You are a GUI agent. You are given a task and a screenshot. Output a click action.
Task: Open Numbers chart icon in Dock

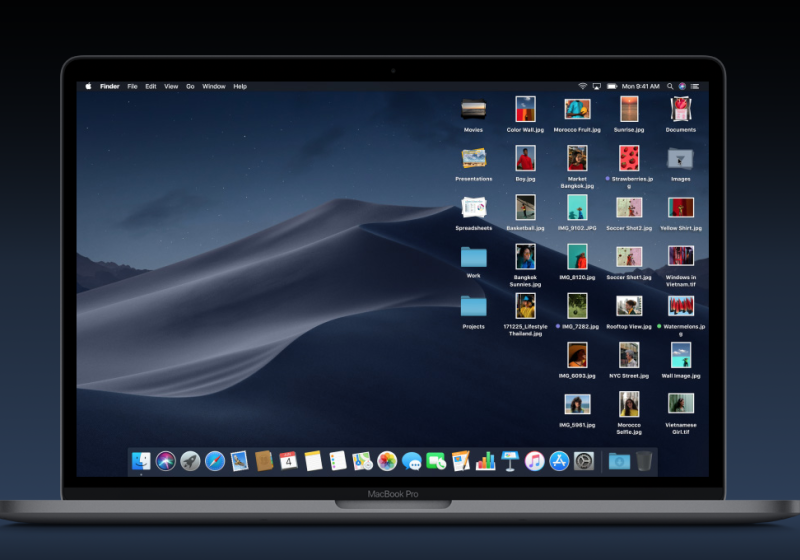coord(485,461)
